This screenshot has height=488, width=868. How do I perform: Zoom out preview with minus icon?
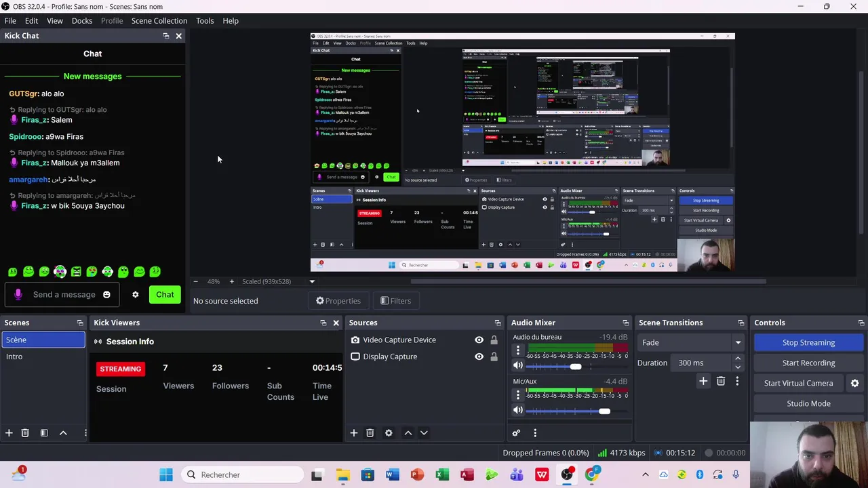point(196,281)
